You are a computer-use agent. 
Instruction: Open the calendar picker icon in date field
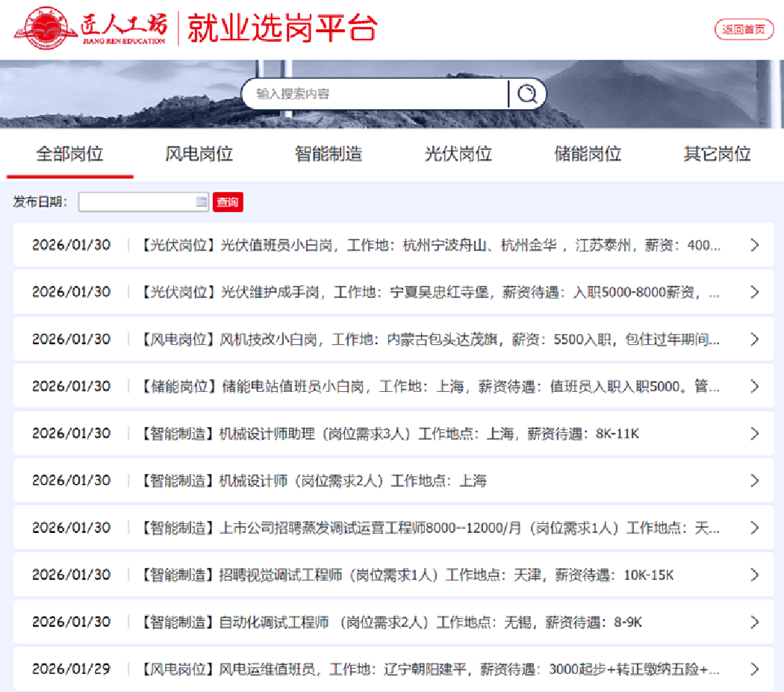(201, 202)
